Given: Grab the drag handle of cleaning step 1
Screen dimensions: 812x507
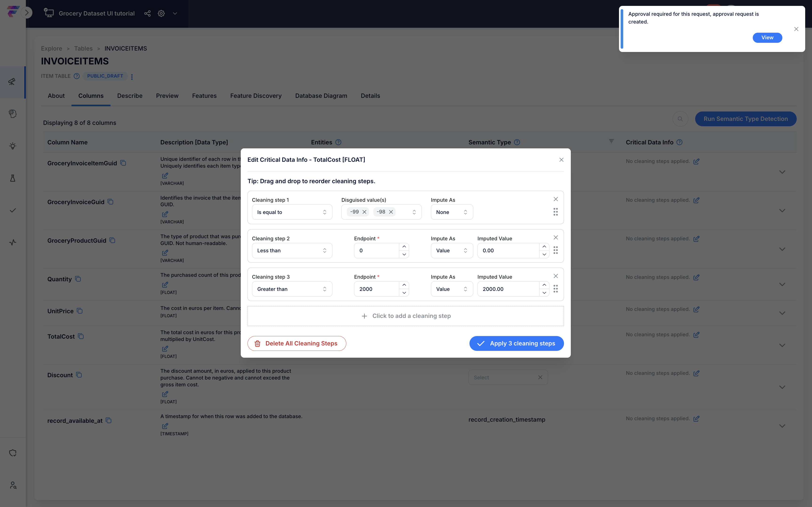Looking at the screenshot, I should 556,212.
